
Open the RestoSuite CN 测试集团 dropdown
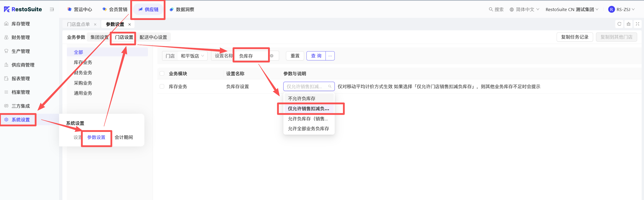(571, 9)
